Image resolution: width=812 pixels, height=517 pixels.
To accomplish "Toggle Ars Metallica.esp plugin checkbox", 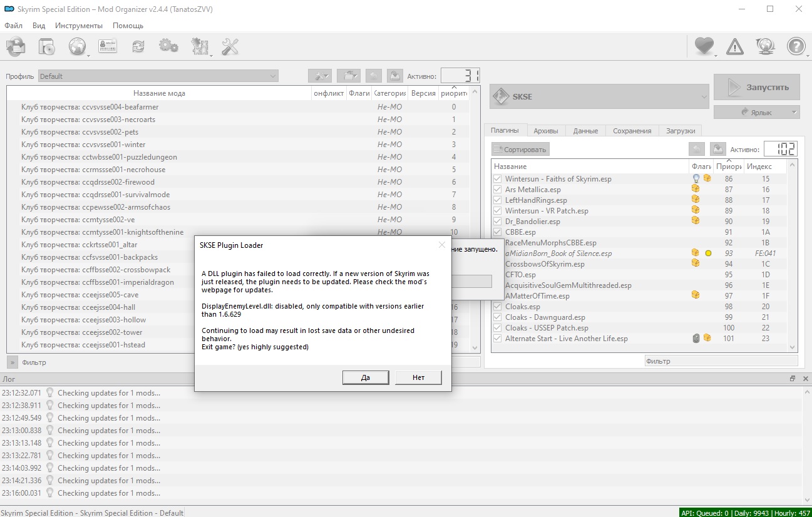I will [498, 190].
